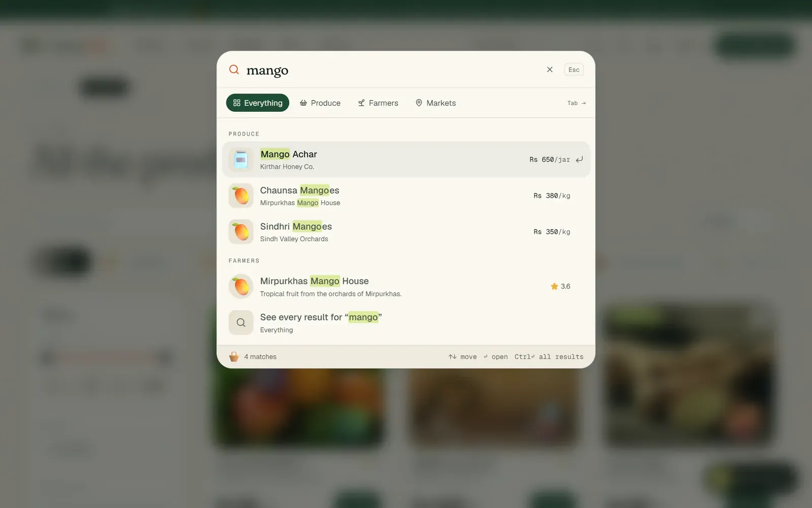
Task: Click the Rs 350/kg price
Action: (x=552, y=232)
